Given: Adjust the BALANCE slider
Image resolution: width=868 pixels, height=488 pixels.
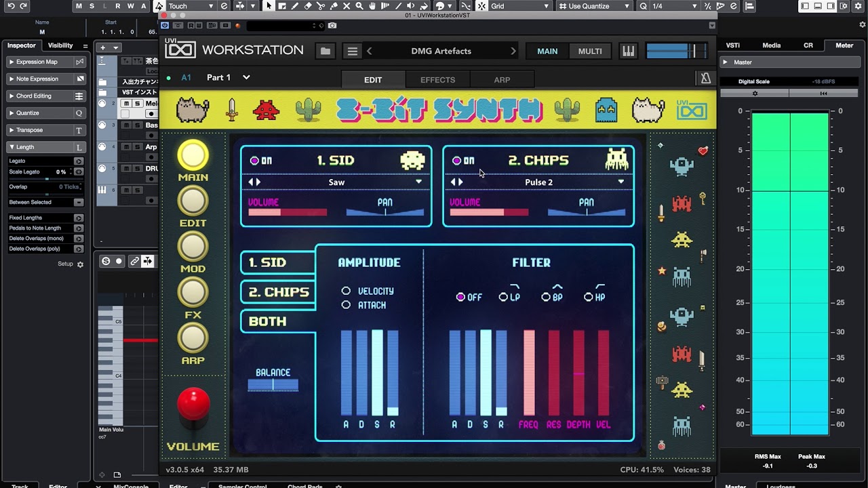Looking at the screenshot, I should click(x=273, y=385).
